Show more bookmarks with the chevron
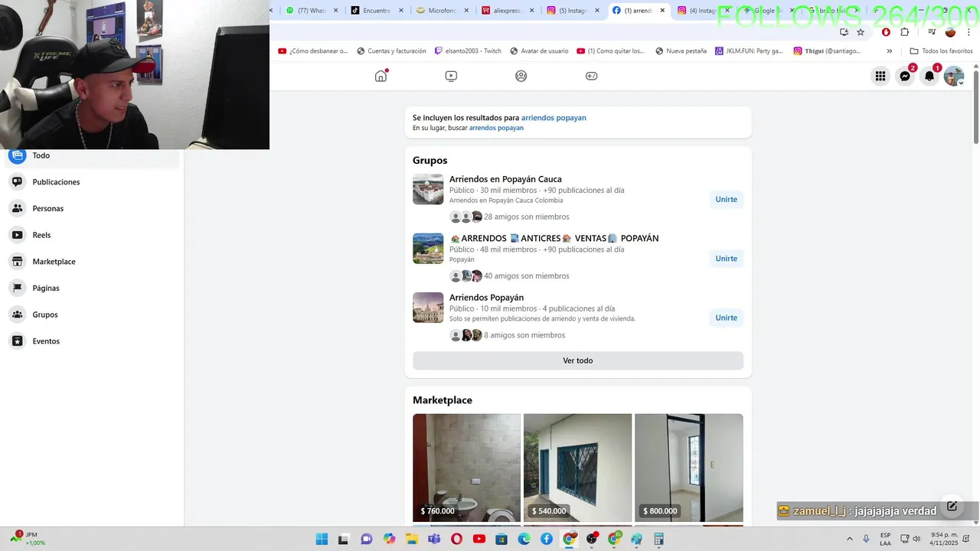Viewport: 980px width, 551px height. pyautogui.click(x=889, y=51)
